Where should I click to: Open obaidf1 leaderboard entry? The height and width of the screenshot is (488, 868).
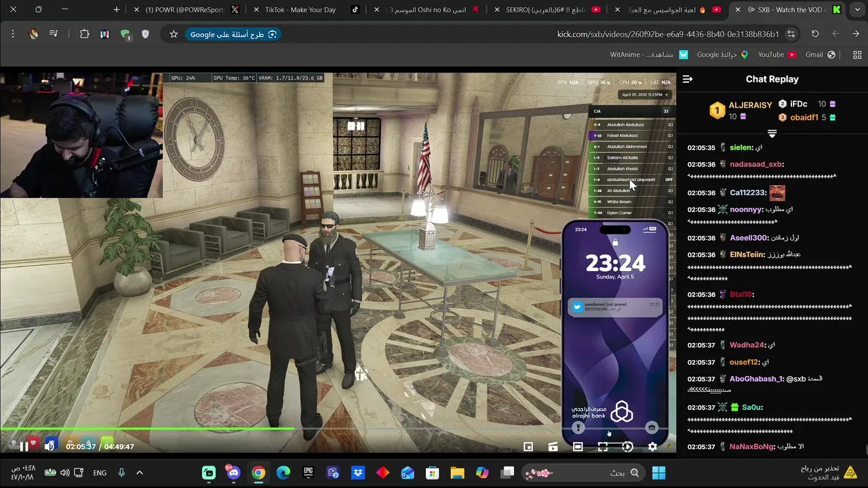(x=804, y=117)
